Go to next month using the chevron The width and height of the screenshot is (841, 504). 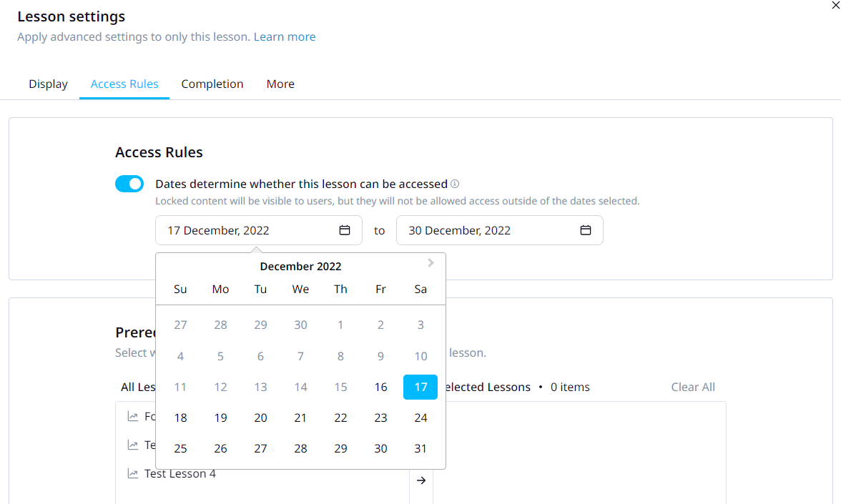pos(430,263)
